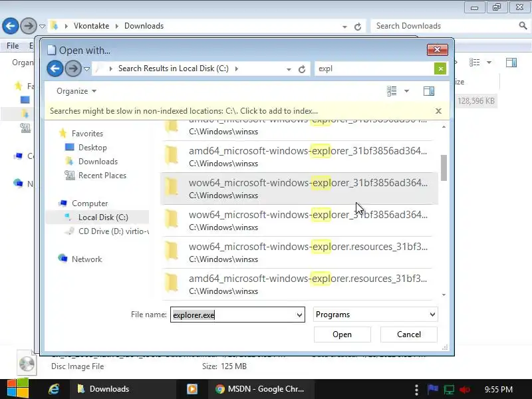Refresh the Downloads explorer window

358,27
